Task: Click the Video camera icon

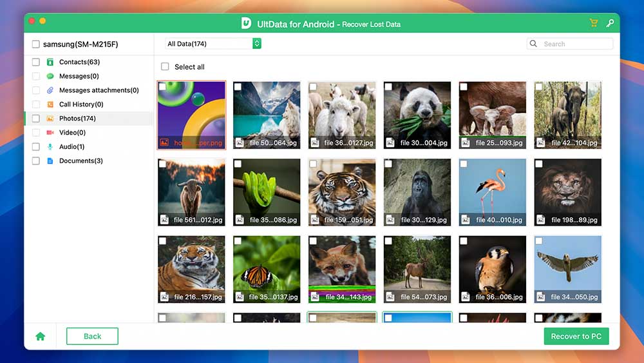Action: click(x=50, y=132)
